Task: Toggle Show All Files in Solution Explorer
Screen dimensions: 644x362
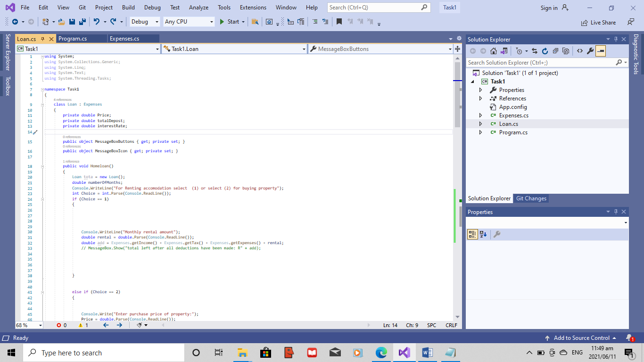Action: click(566, 51)
